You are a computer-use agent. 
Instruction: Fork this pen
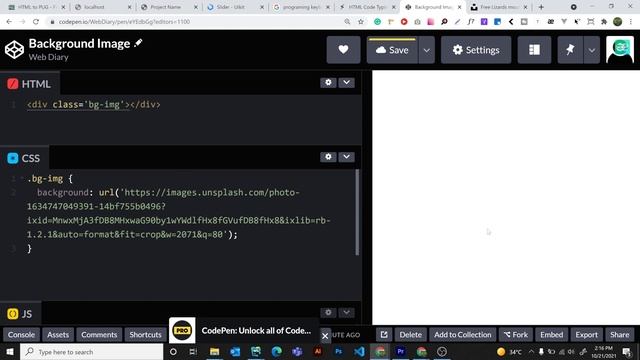[516, 335]
